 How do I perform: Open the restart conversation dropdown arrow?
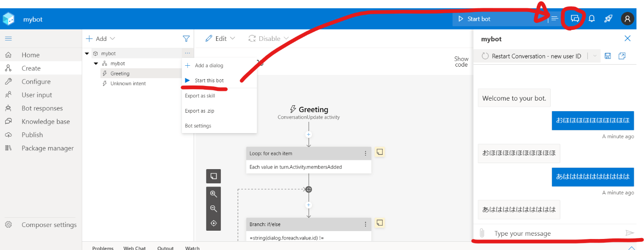coord(594,56)
